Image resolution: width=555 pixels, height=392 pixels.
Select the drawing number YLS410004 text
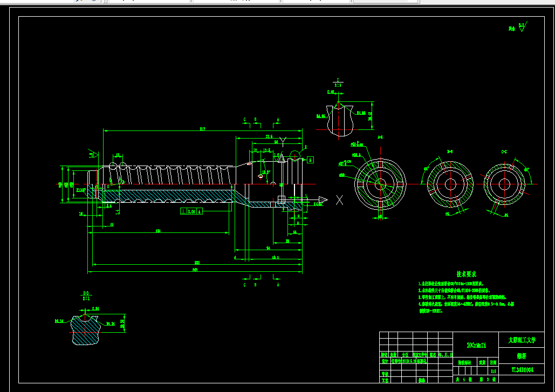click(x=522, y=370)
